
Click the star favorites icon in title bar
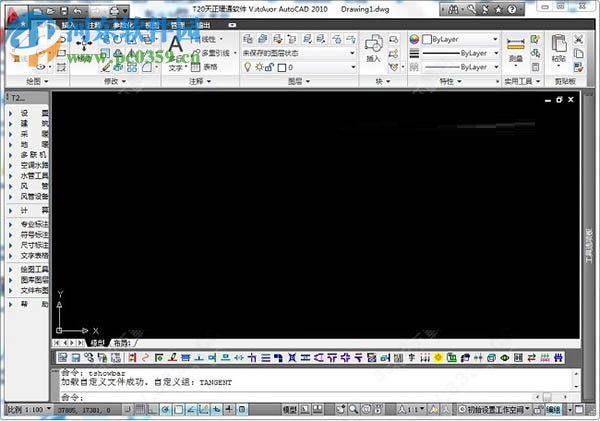pos(499,10)
